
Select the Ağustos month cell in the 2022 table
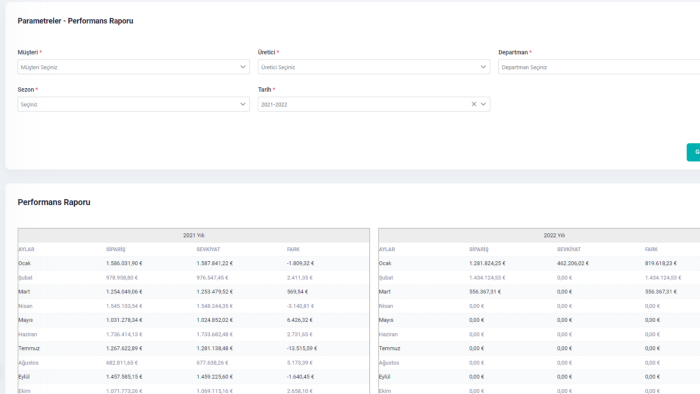tap(389, 363)
